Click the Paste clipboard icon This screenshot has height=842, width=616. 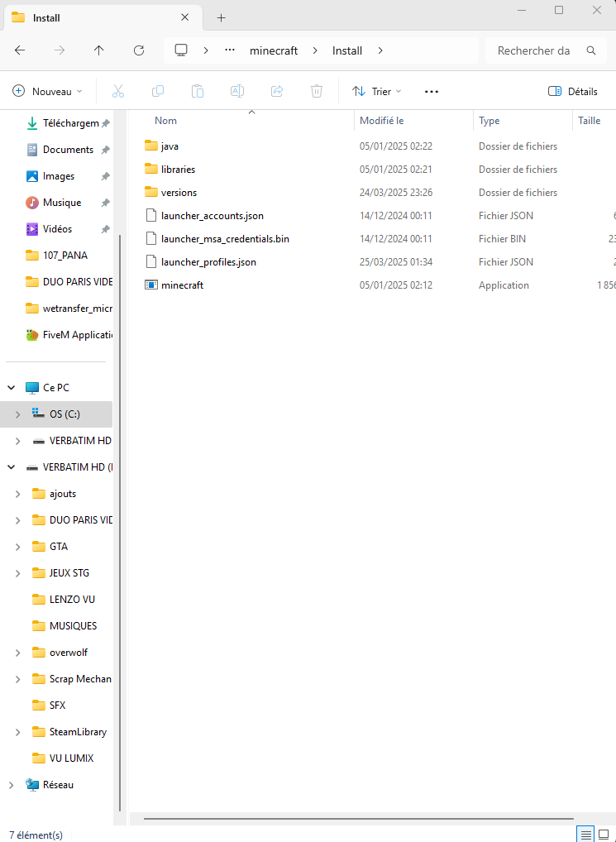pos(198,91)
